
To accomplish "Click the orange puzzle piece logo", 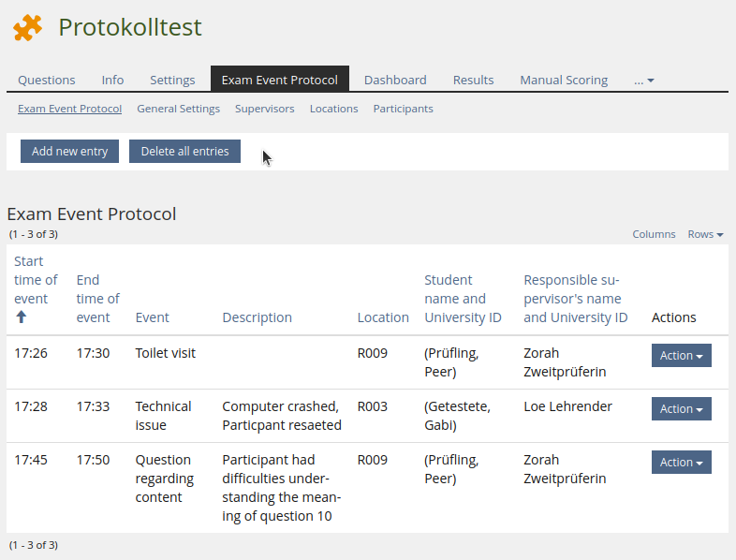I will click(28, 28).
